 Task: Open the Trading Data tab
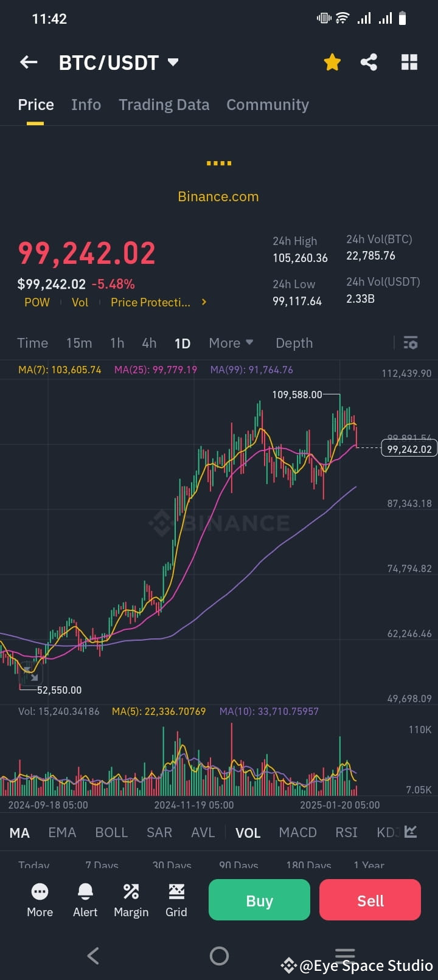(x=164, y=104)
